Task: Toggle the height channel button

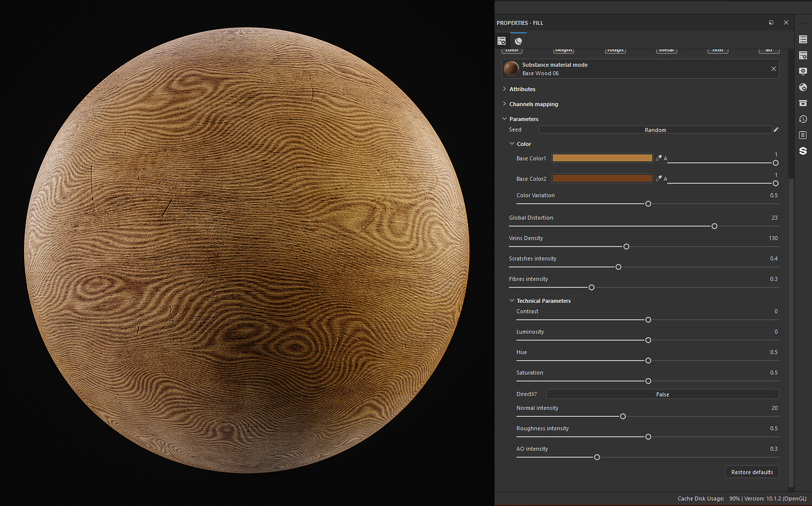Action: pos(564,50)
